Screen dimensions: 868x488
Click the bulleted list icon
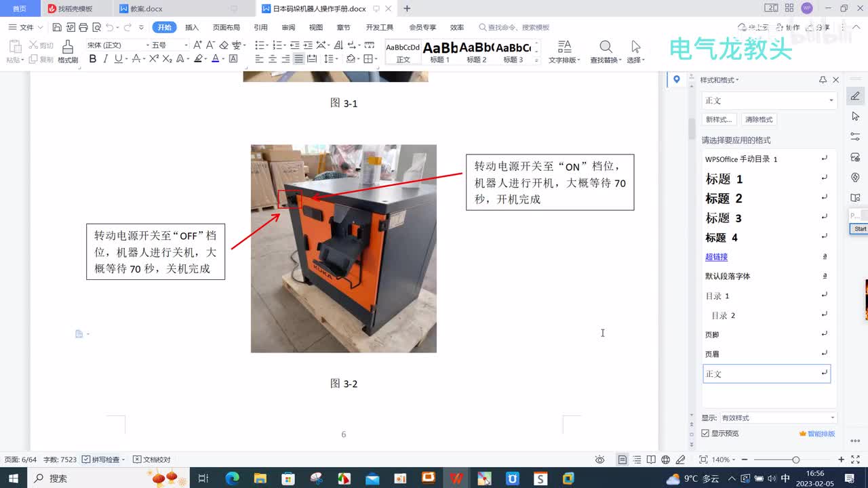pos(259,45)
